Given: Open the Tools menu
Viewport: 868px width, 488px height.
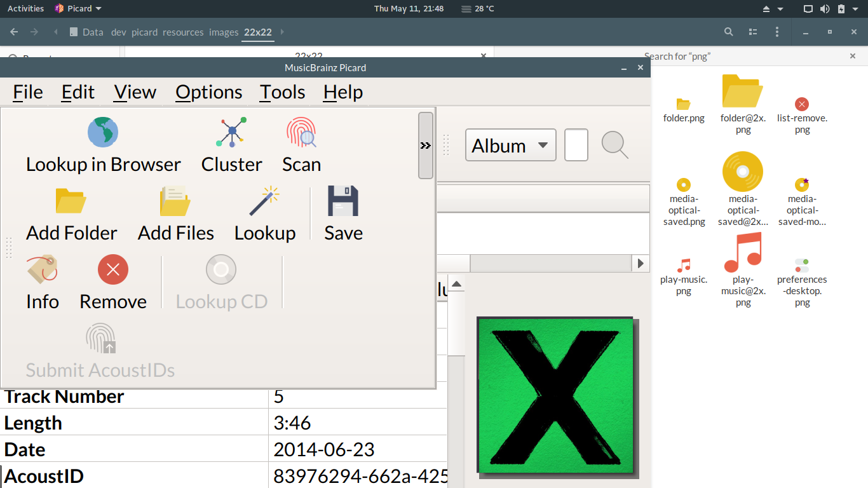Looking at the screenshot, I should [x=283, y=92].
